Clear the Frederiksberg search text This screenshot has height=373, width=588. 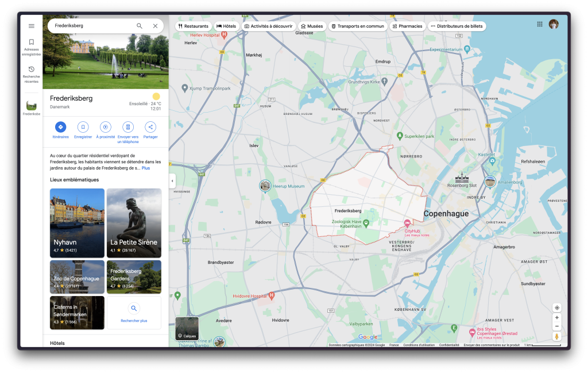pos(155,26)
